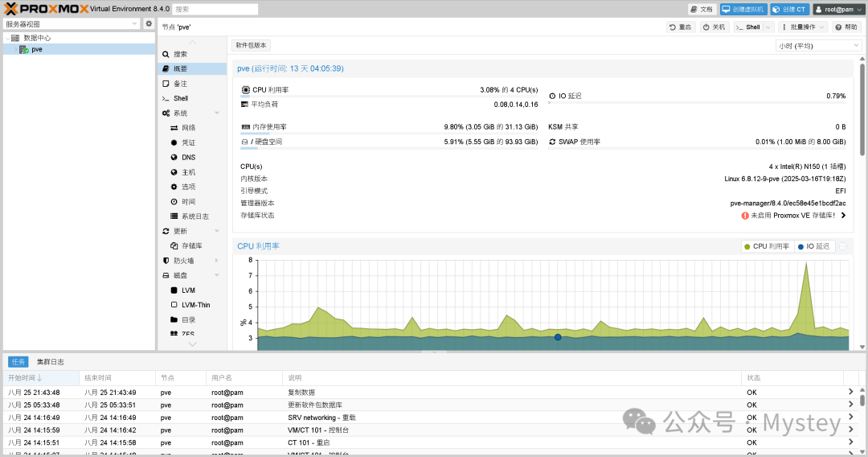The image size is (868, 457).
Task: Open 搜索 in the node menu
Action: coord(192,54)
